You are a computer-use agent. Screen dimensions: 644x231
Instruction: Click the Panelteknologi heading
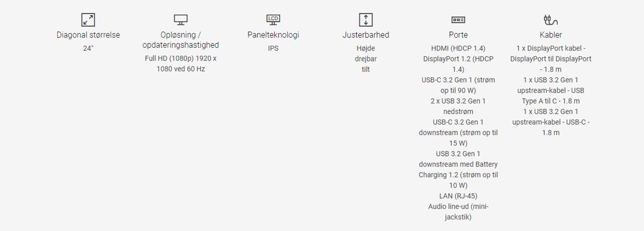(273, 35)
